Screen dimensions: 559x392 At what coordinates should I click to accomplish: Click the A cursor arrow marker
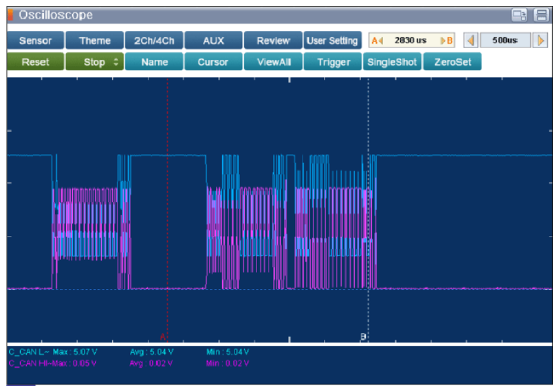tap(376, 41)
